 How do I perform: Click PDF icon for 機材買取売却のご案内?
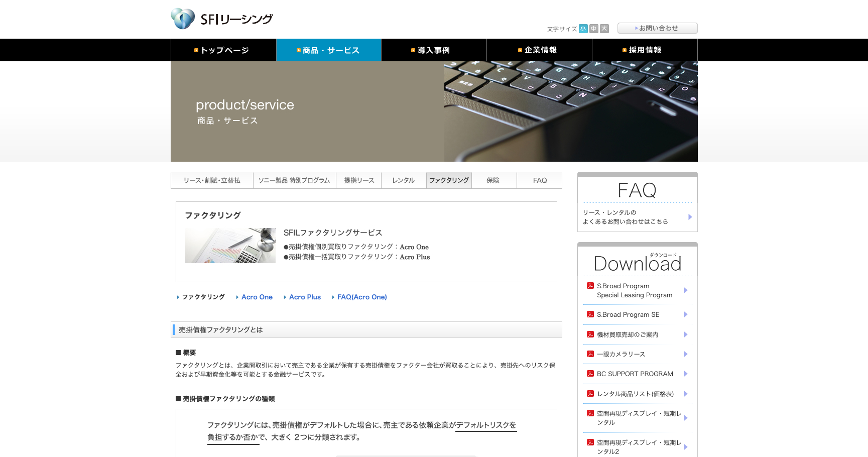(590, 334)
